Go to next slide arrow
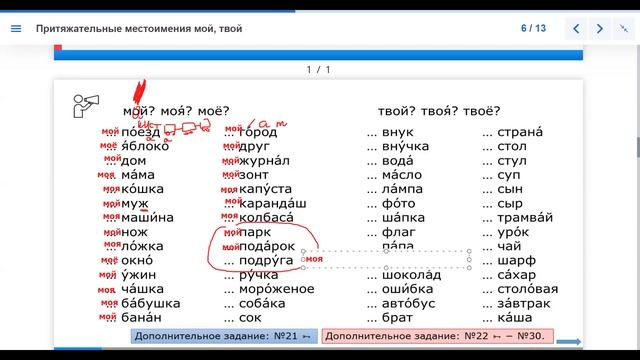 600,29
